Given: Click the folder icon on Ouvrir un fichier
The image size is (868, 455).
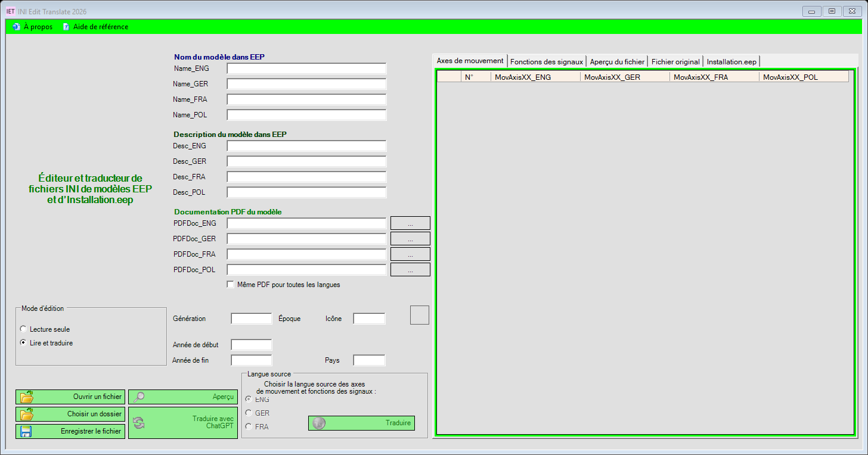Looking at the screenshot, I should coord(26,397).
